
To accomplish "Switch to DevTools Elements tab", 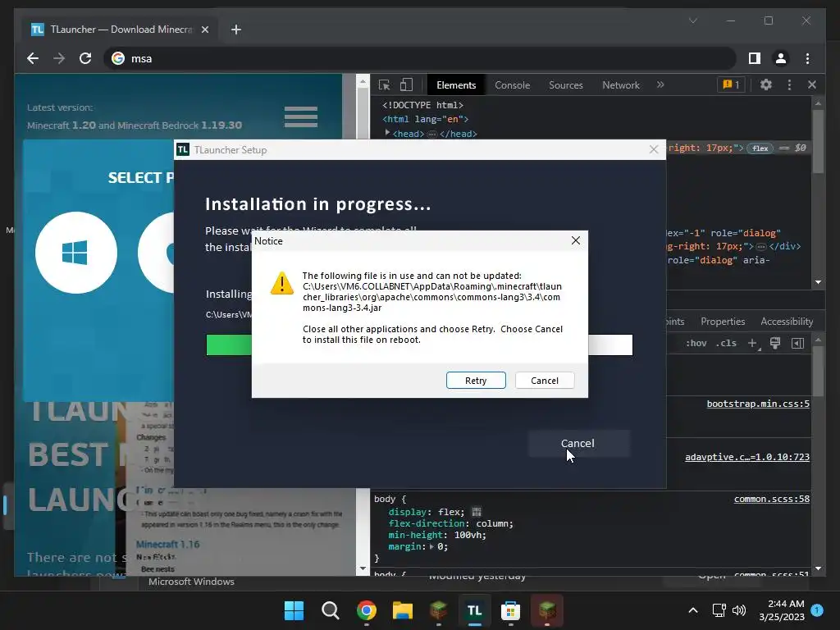I will pyautogui.click(x=456, y=85).
